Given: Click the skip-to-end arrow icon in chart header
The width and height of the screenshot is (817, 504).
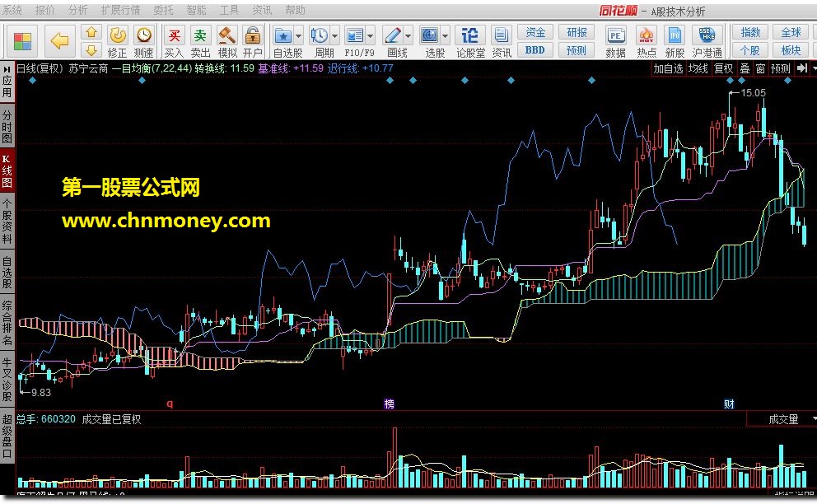Looking at the screenshot, I should 802,68.
